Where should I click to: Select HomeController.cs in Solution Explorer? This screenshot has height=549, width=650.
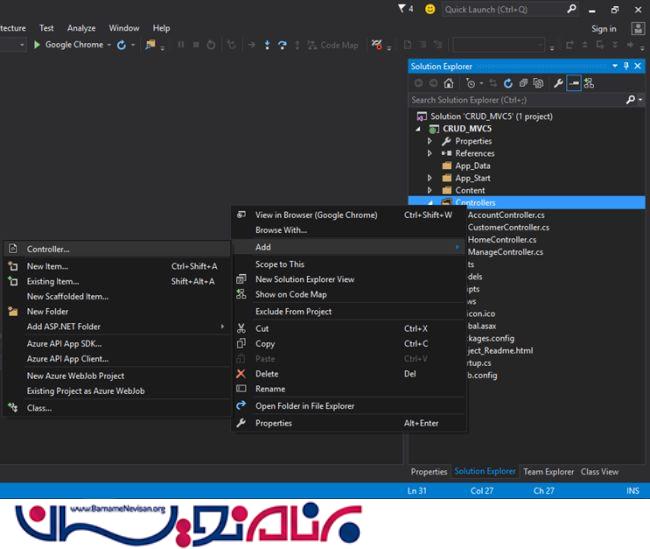click(501, 240)
